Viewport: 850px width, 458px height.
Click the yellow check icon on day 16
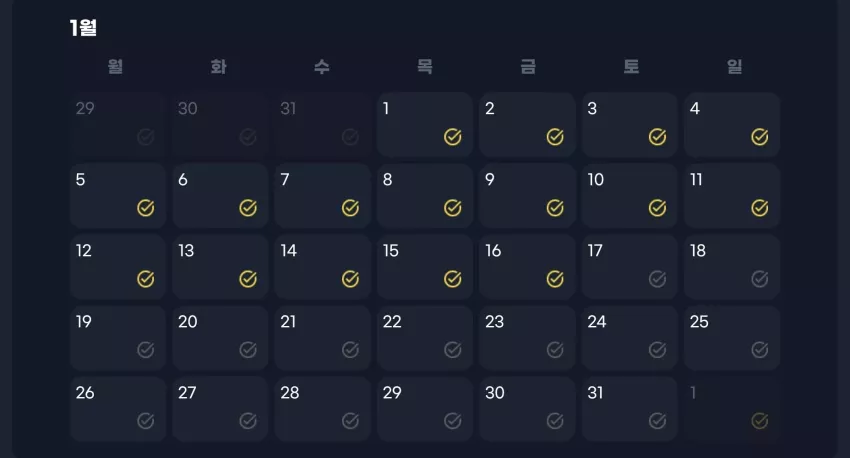(555, 279)
